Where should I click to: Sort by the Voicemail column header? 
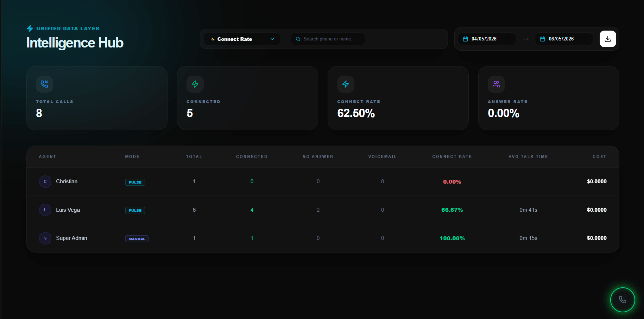point(383,157)
